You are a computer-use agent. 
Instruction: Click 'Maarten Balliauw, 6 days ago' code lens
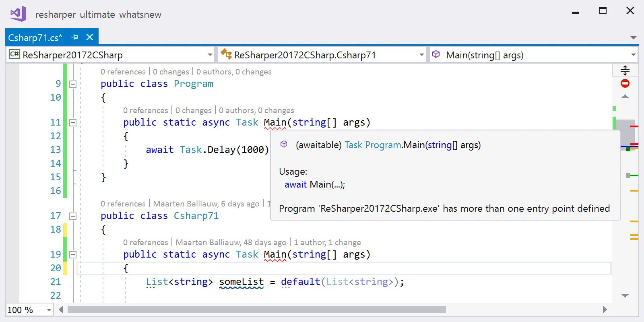[x=206, y=204]
